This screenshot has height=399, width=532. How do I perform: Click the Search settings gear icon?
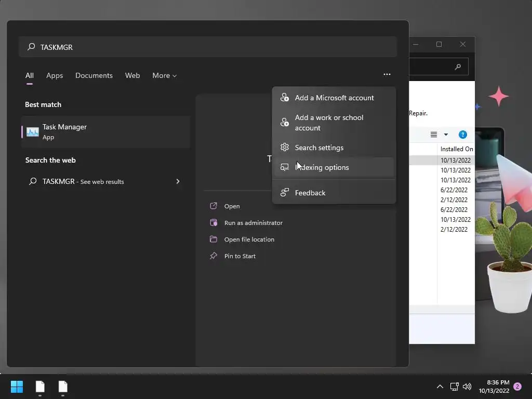pyautogui.click(x=284, y=147)
